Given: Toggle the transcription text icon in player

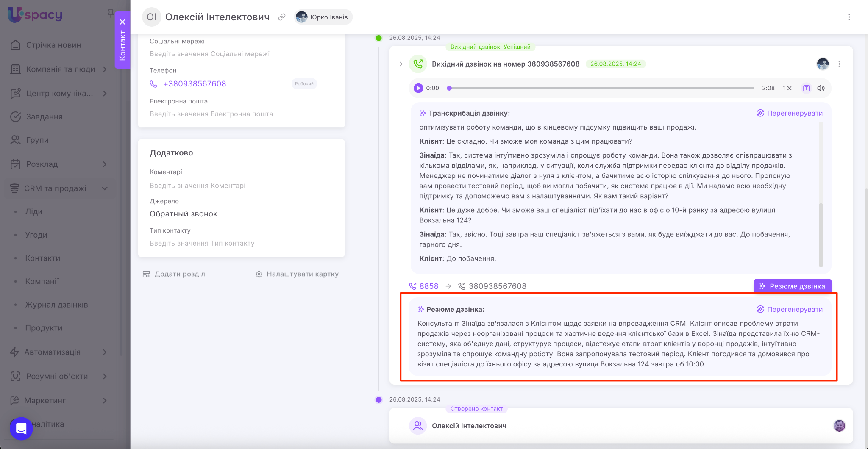Looking at the screenshot, I should 806,88.
